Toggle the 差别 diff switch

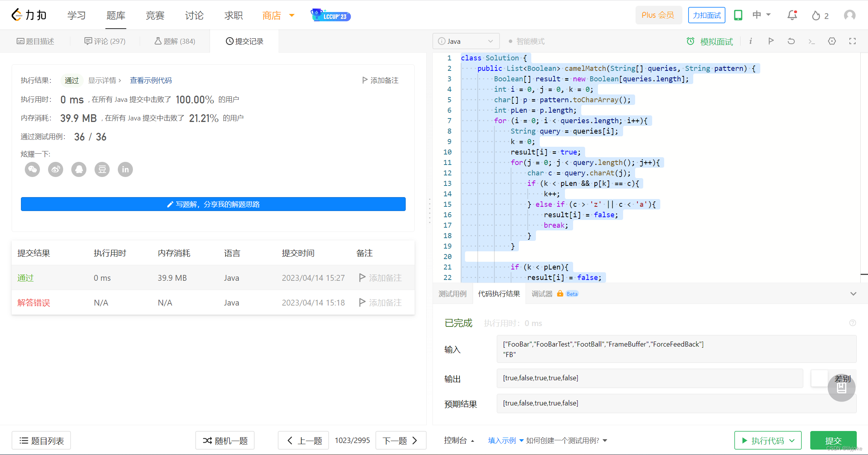[x=819, y=378]
